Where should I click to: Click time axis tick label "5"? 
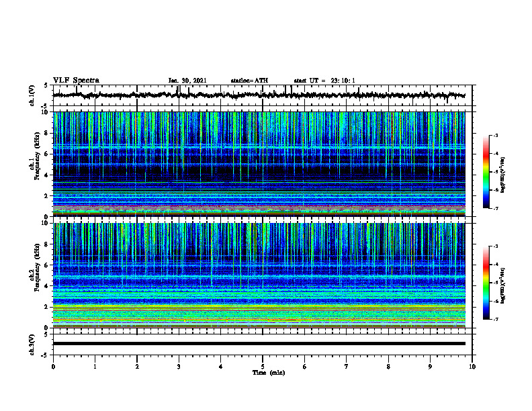[263, 367]
